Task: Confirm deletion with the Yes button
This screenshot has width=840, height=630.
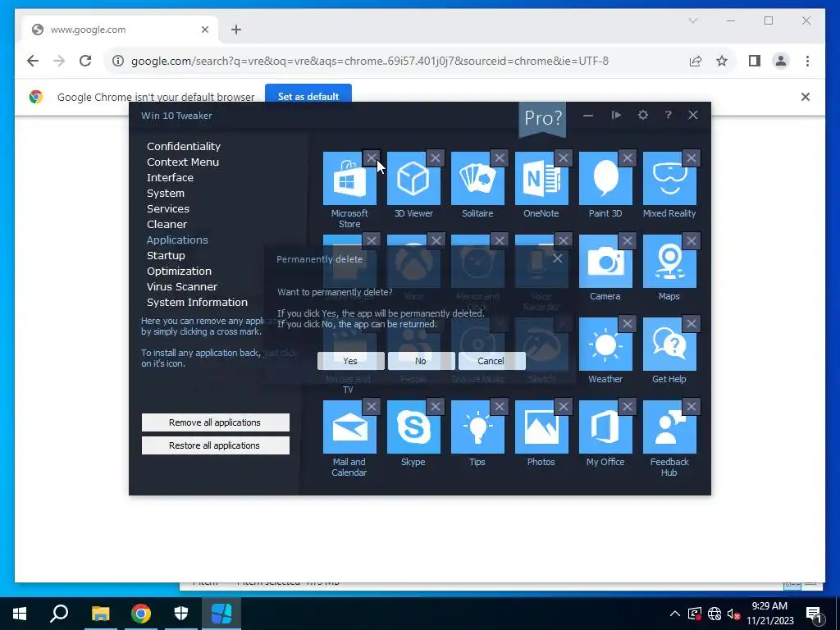Action: [350, 361]
